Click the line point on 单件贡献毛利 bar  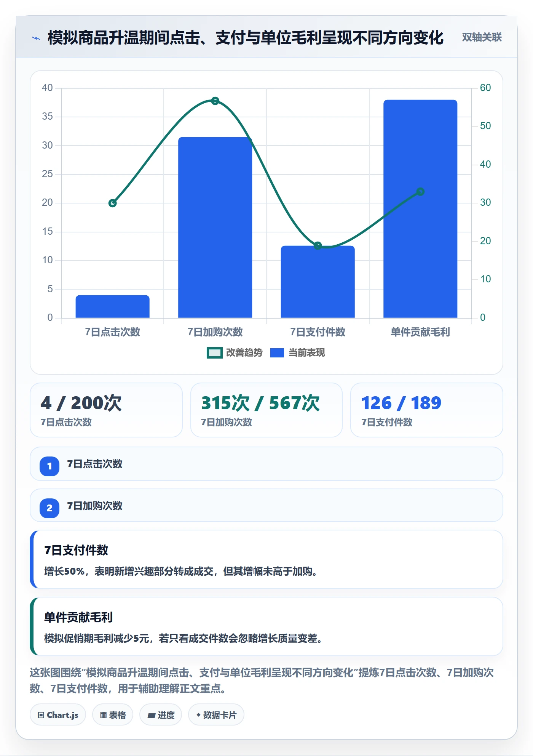420,192
